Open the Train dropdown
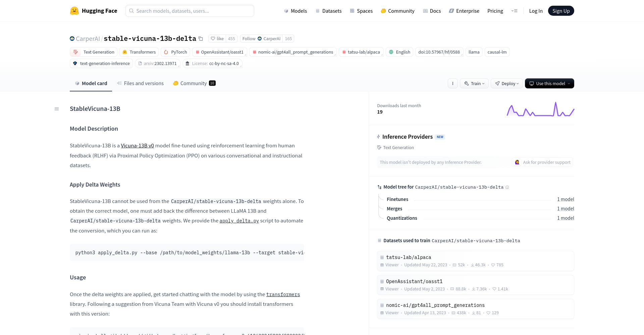The image size is (644, 335). tap(474, 83)
